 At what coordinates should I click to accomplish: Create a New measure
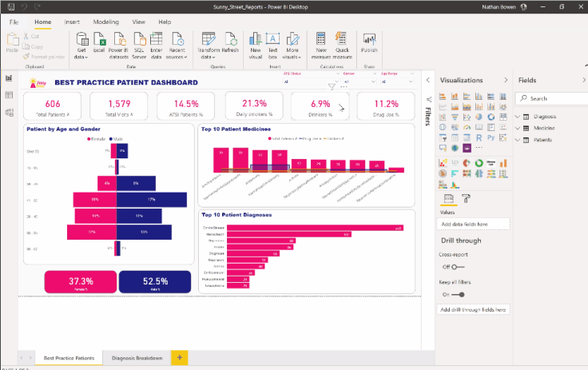click(x=321, y=44)
